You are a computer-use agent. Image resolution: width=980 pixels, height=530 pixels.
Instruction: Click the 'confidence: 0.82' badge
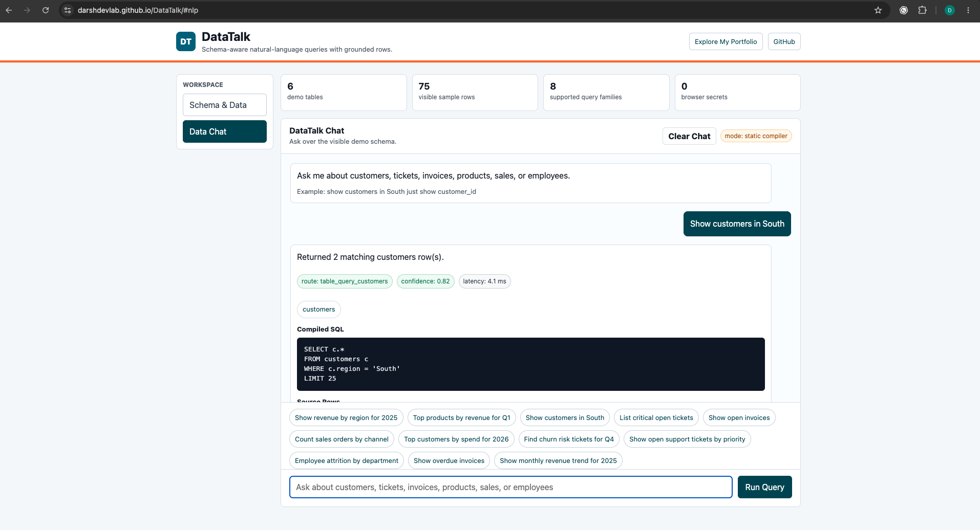pos(425,281)
